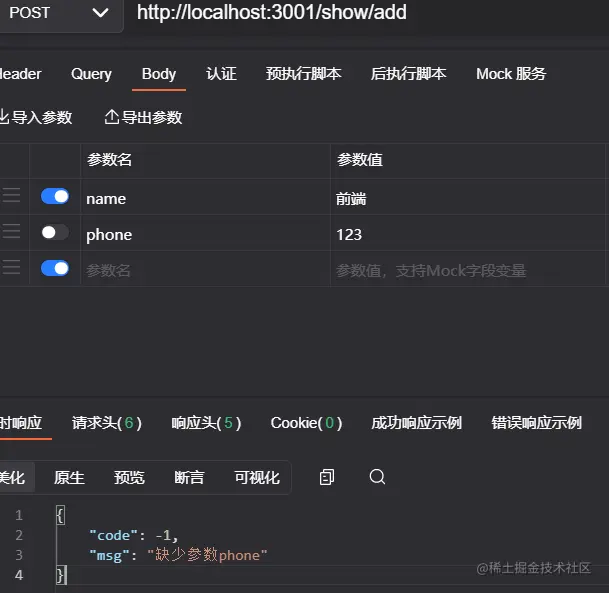The image size is (609, 593).
Task: Open the 后执行脚本 tab
Action: point(408,74)
